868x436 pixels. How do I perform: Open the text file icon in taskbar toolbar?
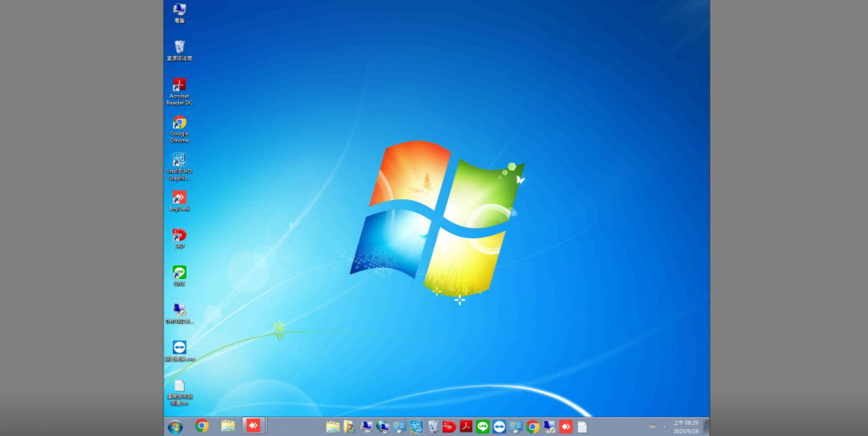(x=582, y=427)
